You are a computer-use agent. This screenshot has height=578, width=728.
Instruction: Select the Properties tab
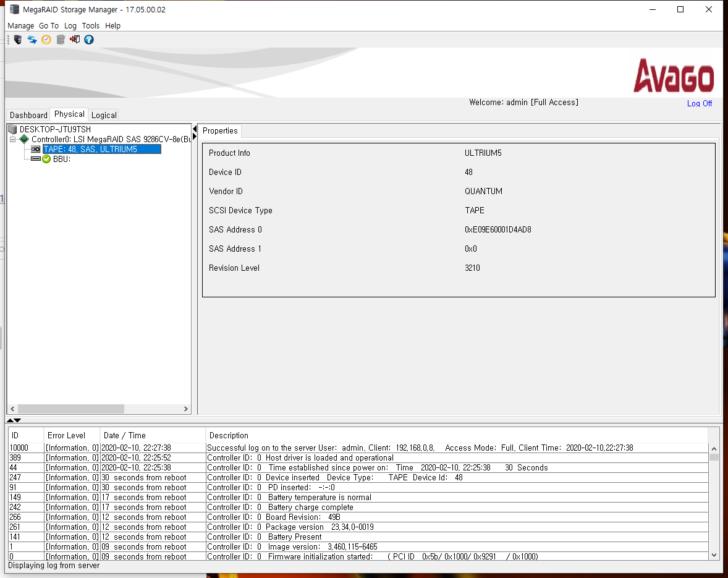pos(220,131)
